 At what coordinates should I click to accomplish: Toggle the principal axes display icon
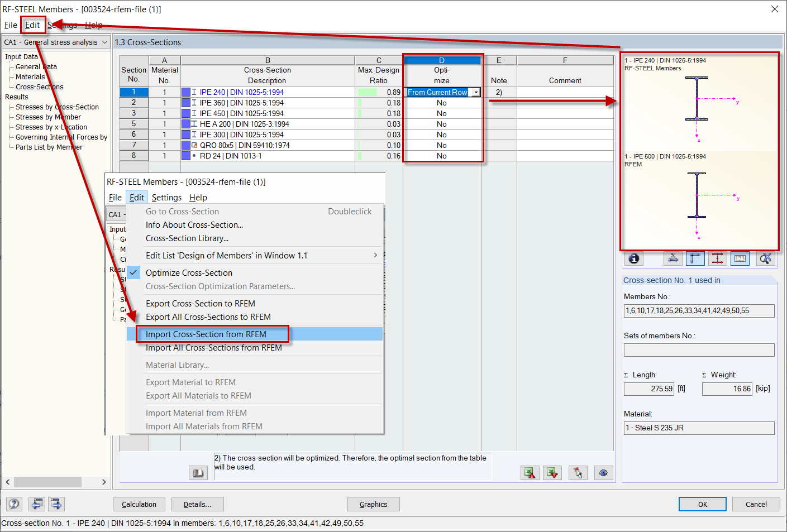coord(695,258)
